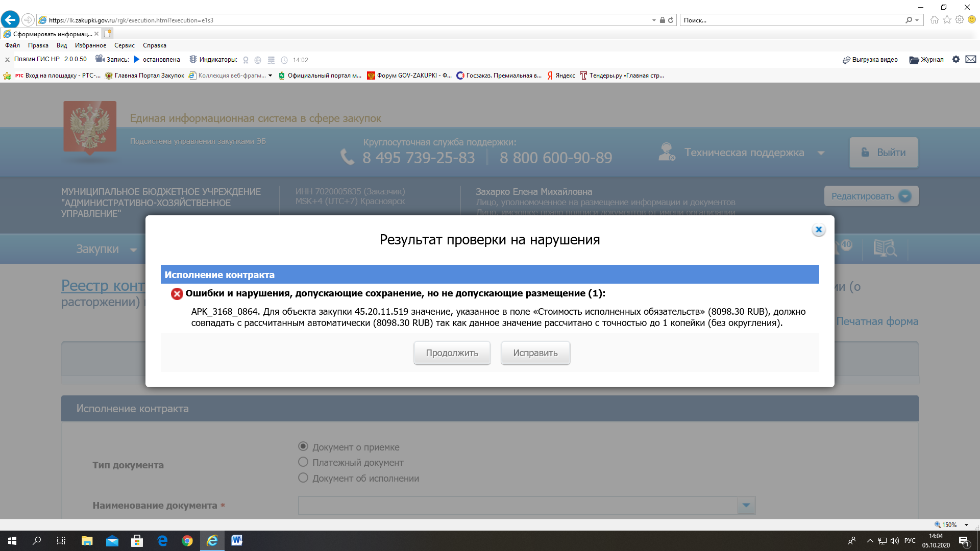
Task: Click the browser home icon
Action: (934, 20)
